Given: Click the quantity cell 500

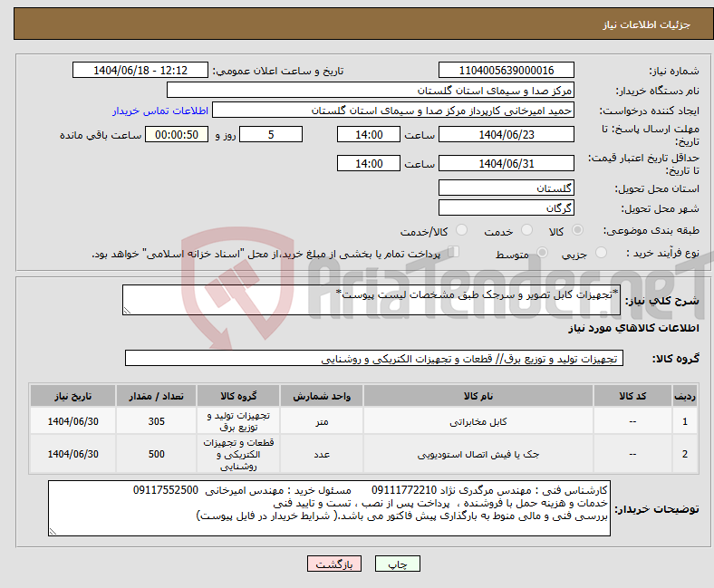Looking at the screenshot, I should [156, 454].
